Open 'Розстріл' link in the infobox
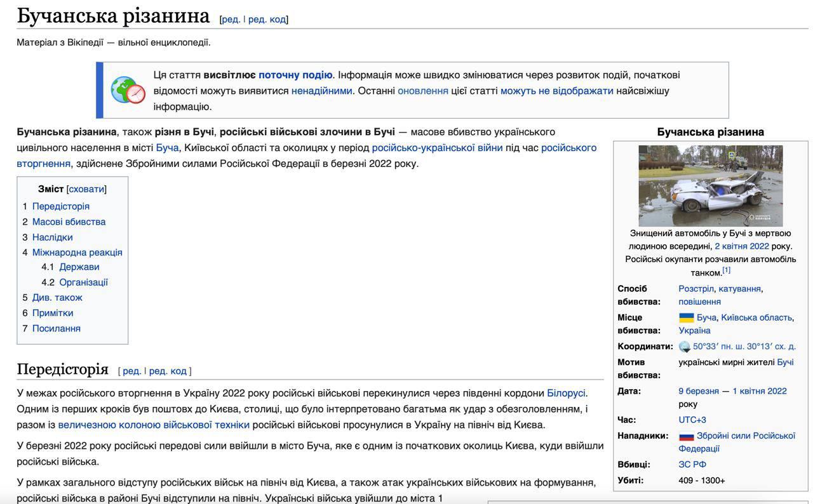813x504 pixels. click(x=696, y=289)
